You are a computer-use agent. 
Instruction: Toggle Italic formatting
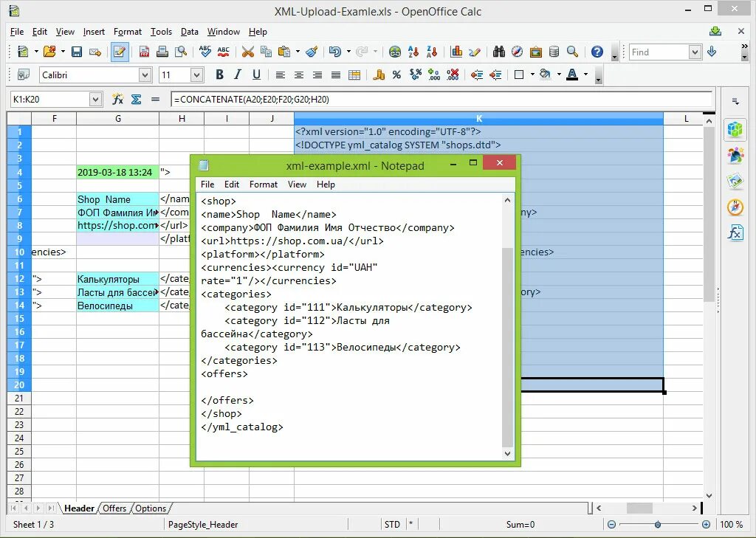point(238,75)
